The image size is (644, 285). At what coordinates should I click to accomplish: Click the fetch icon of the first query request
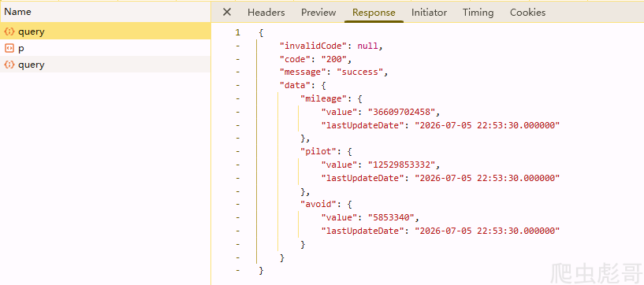pyautogui.click(x=9, y=31)
